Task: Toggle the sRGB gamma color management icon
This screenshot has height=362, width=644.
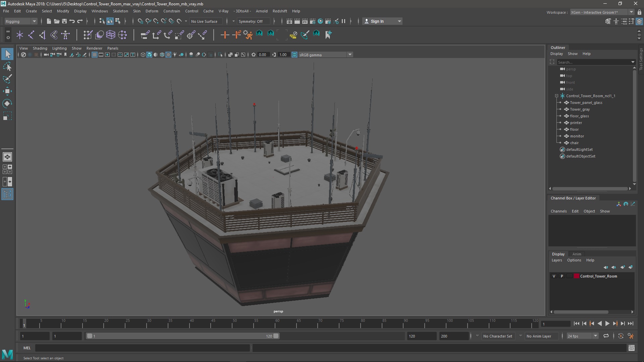Action: click(294, 55)
